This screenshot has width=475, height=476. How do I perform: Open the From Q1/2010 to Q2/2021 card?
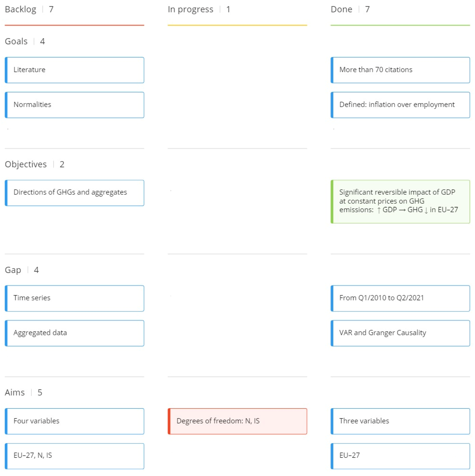coord(400,298)
